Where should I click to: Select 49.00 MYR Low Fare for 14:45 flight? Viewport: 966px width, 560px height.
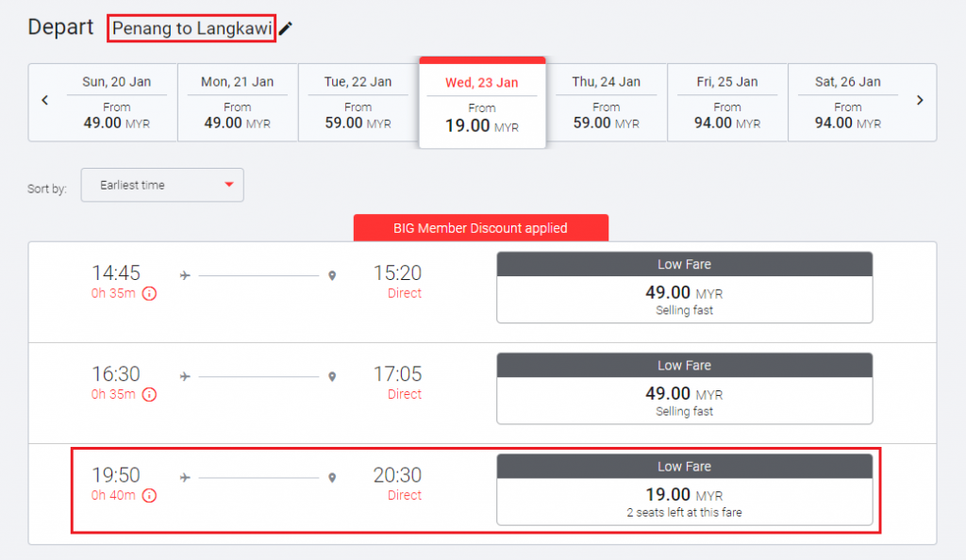[x=684, y=288]
